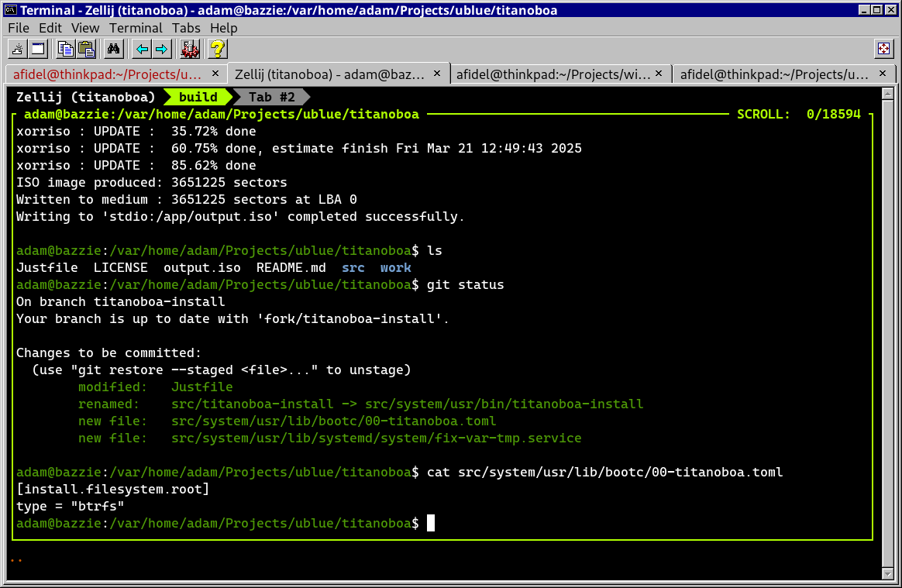Click the paste clipboard toolbar icon

86,50
